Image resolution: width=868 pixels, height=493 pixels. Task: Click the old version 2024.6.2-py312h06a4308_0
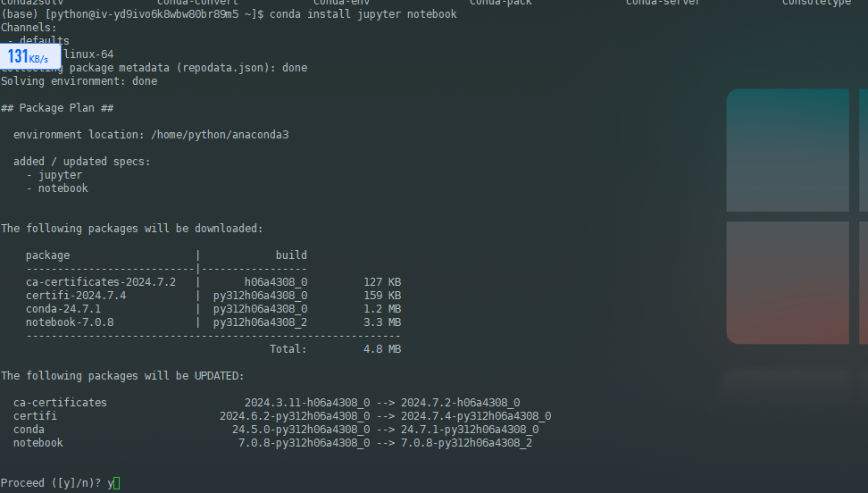tap(295, 416)
